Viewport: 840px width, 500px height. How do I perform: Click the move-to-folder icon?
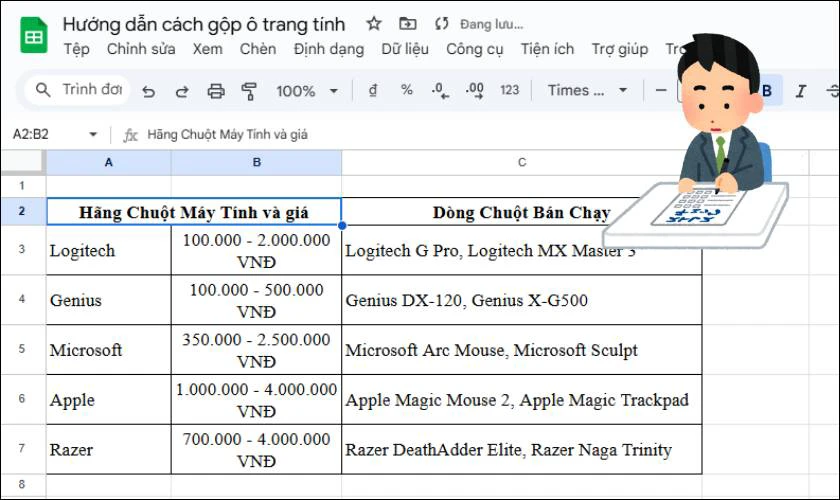point(408,24)
